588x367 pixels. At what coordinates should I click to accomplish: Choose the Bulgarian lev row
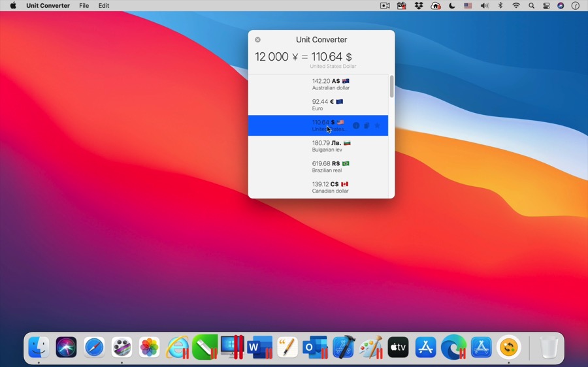click(x=318, y=146)
